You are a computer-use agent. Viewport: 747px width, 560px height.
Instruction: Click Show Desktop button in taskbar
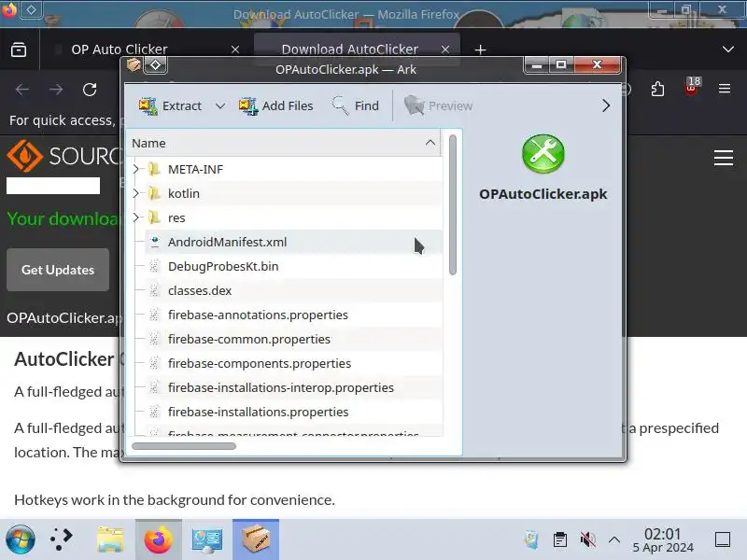pyautogui.click(x=723, y=540)
